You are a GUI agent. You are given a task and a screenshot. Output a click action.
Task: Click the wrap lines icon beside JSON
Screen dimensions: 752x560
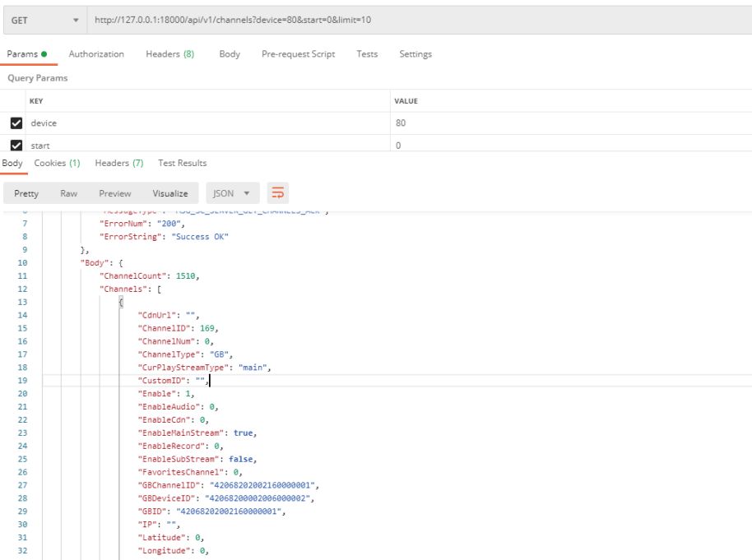(x=278, y=193)
